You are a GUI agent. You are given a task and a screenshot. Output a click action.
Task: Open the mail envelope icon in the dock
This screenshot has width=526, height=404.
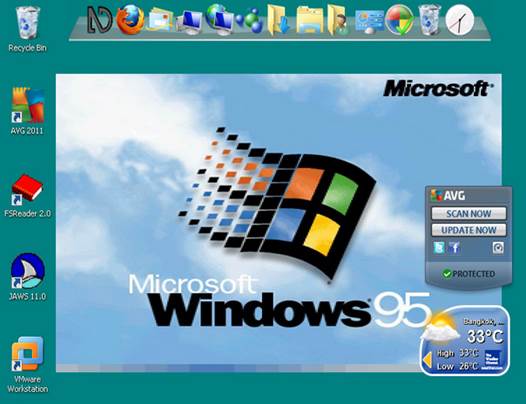pos(161,21)
